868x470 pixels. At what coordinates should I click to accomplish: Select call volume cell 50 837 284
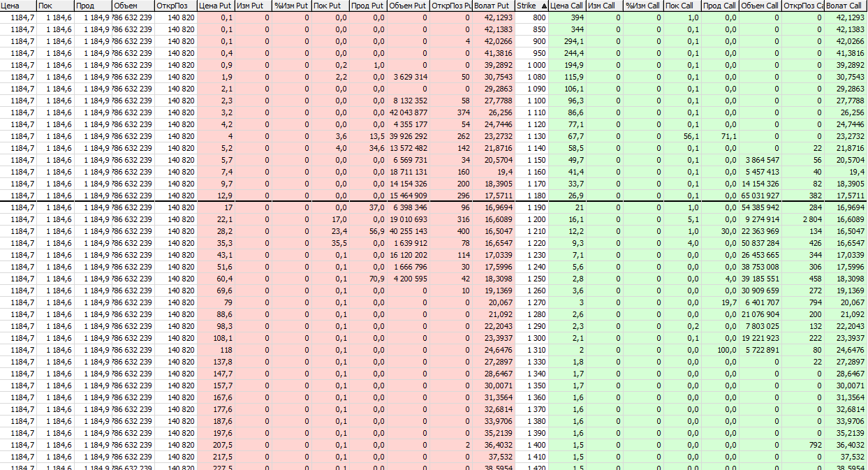[760, 243]
